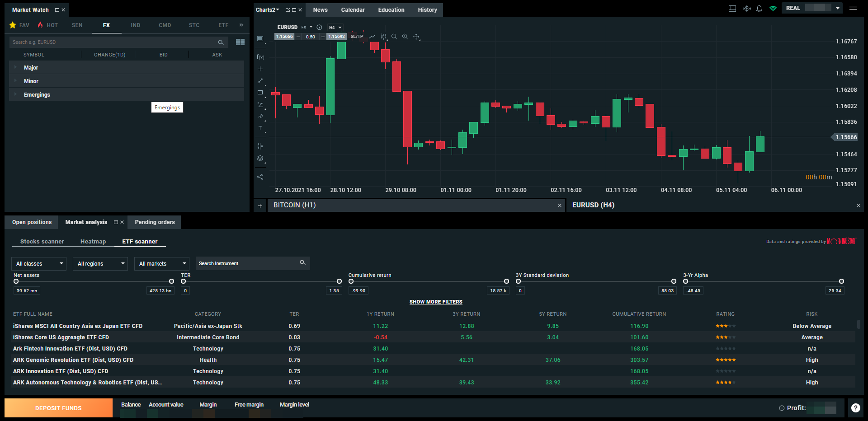The height and width of the screenshot is (421, 868).
Task: Click the chart zoom out magnifier
Action: pyautogui.click(x=394, y=37)
